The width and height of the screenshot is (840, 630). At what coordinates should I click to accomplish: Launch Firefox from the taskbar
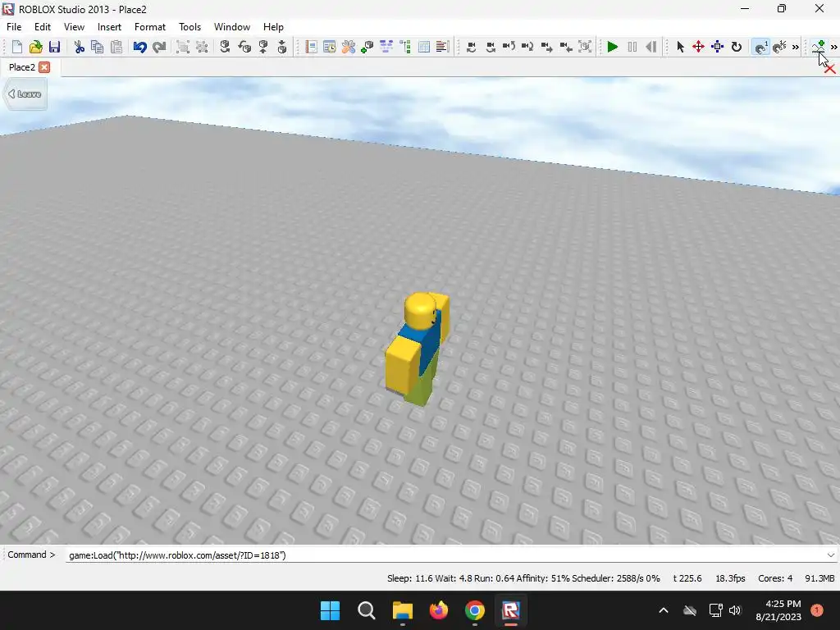click(x=439, y=610)
